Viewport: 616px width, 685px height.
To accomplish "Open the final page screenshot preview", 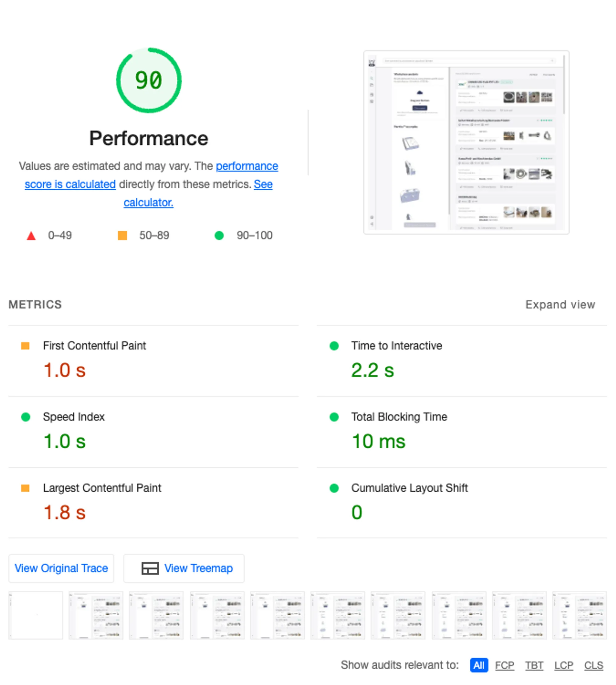I will (x=466, y=143).
